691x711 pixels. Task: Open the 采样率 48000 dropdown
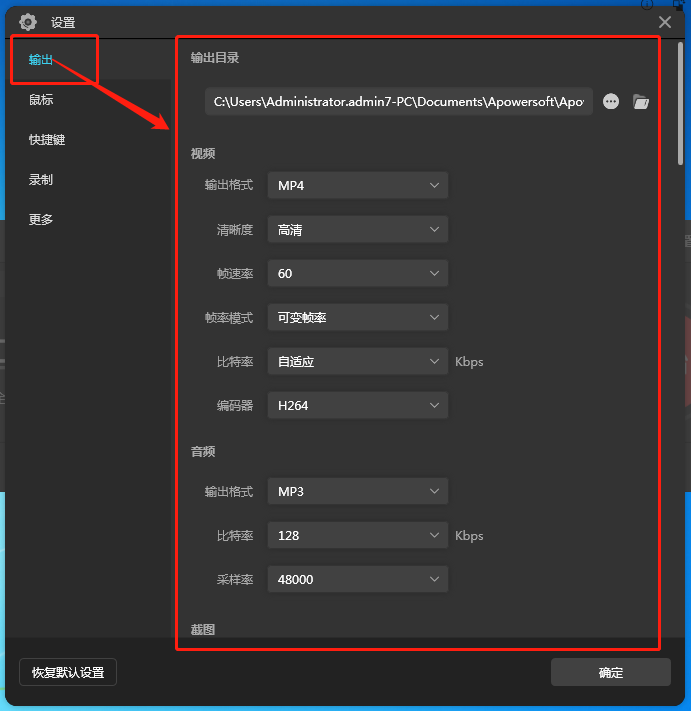358,579
